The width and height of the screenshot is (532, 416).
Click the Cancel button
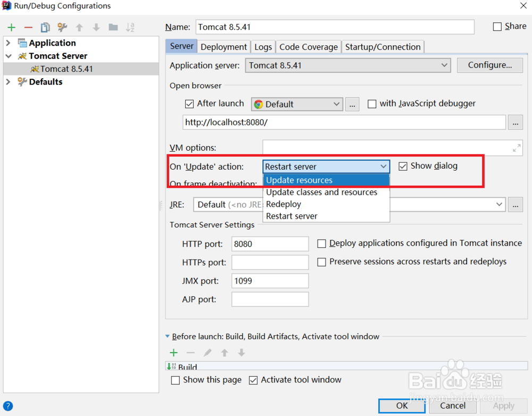coord(453,406)
